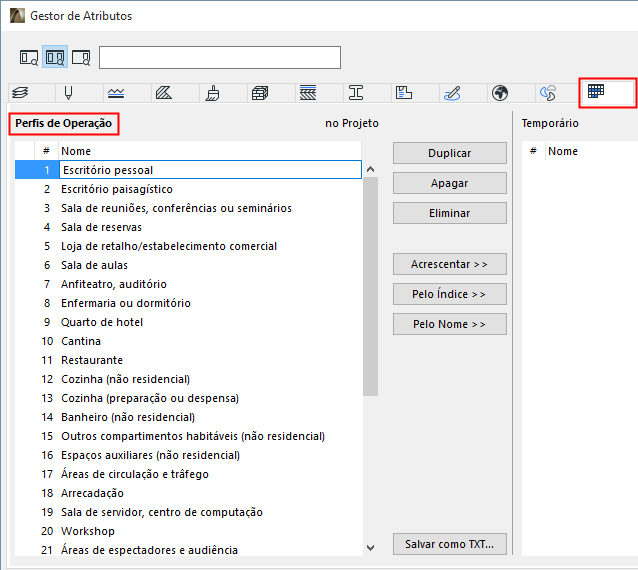Click the scroll-down arrow of profiles list

[370, 548]
